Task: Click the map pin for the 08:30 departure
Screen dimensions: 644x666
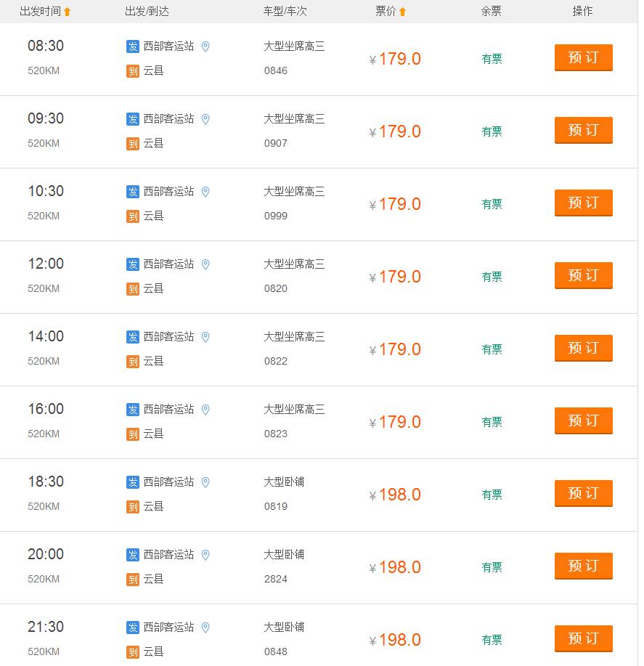Action: 205,46
